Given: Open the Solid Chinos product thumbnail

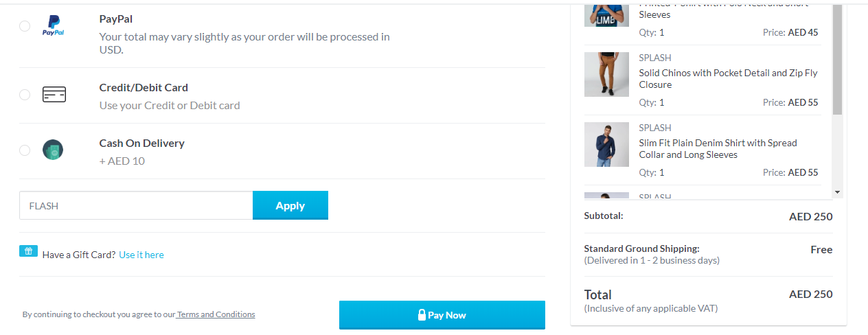Looking at the screenshot, I should click(606, 74).
